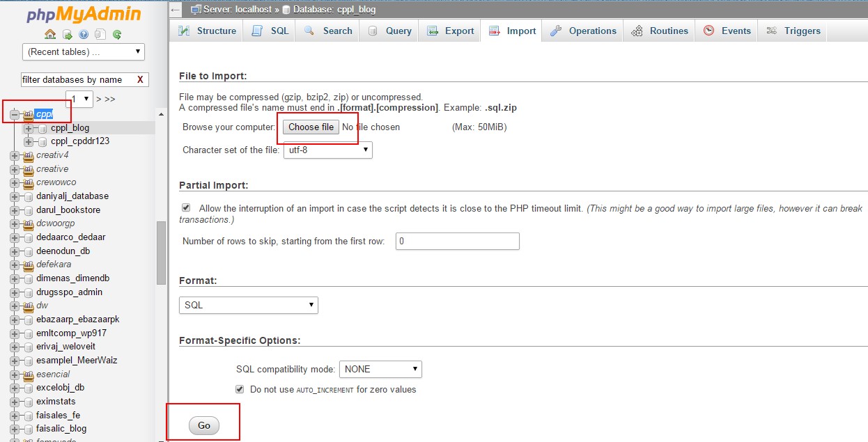Viewport: 868px width, 442px height.
Task: Go to the Export tab
Action: pos(450,31)
